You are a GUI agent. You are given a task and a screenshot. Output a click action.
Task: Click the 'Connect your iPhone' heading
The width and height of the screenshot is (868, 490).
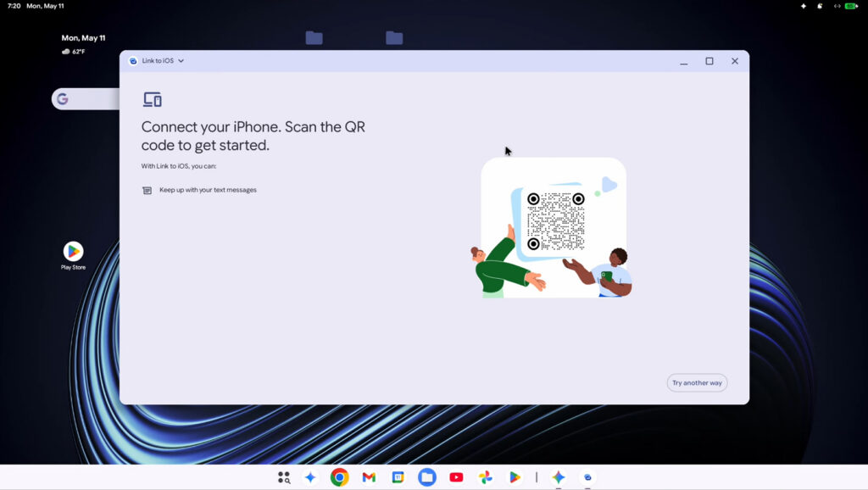(x=253, y=136)
